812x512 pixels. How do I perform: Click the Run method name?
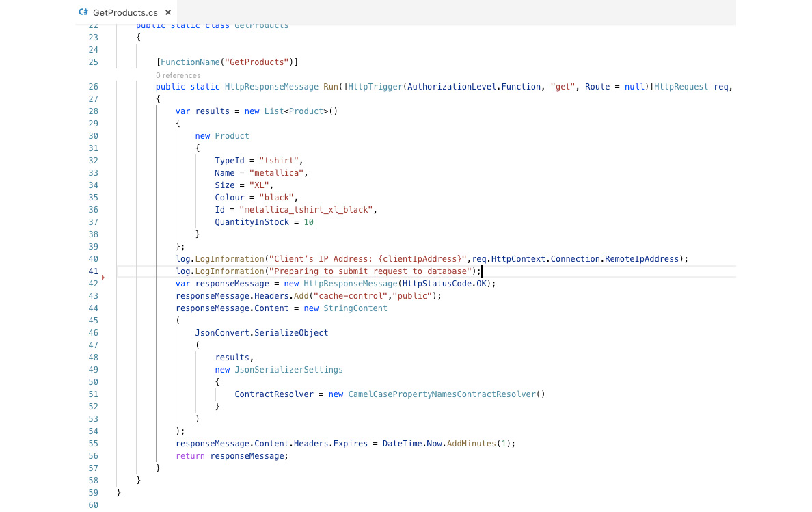331,86
